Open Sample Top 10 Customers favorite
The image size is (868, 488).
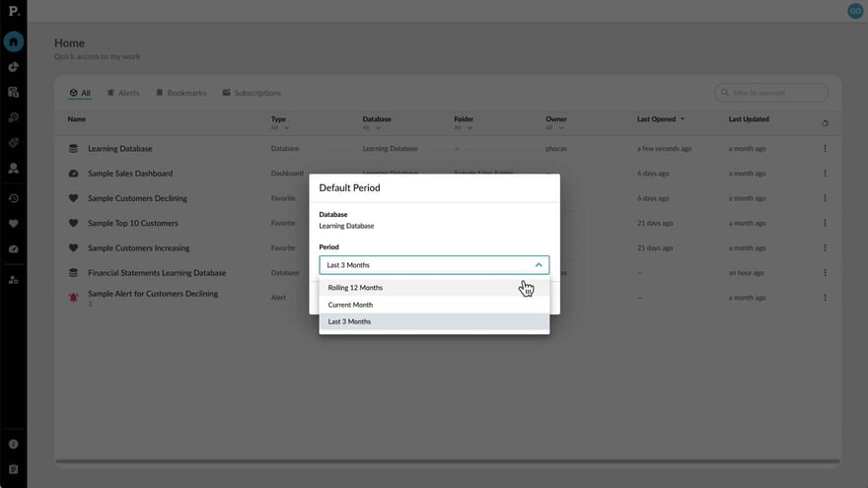point(133,223)
